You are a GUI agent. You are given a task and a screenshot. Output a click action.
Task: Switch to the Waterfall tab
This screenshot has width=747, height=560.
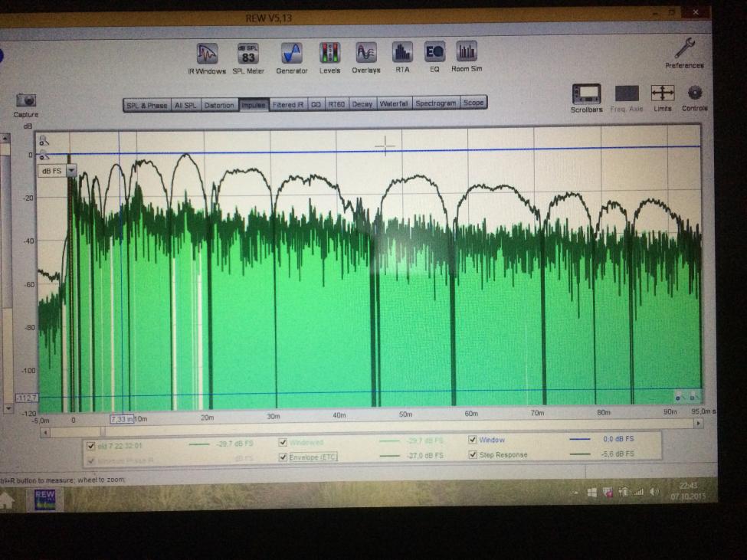[394, 104]
